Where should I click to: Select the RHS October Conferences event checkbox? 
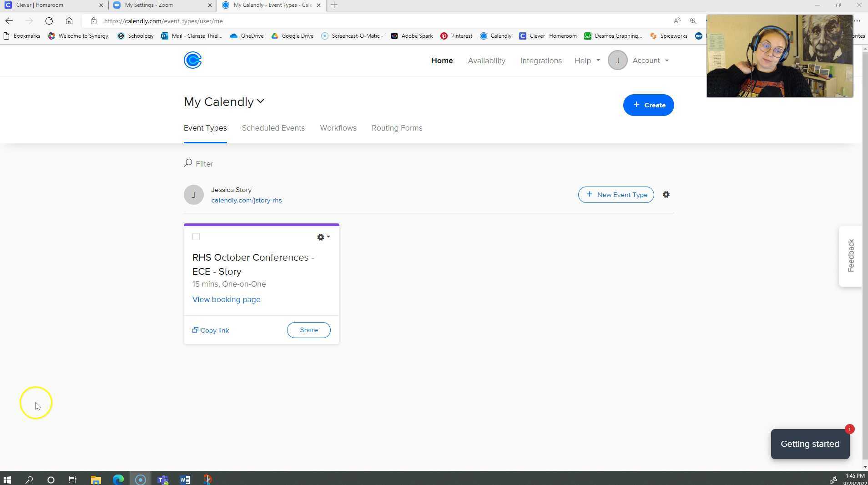[196, 237]
